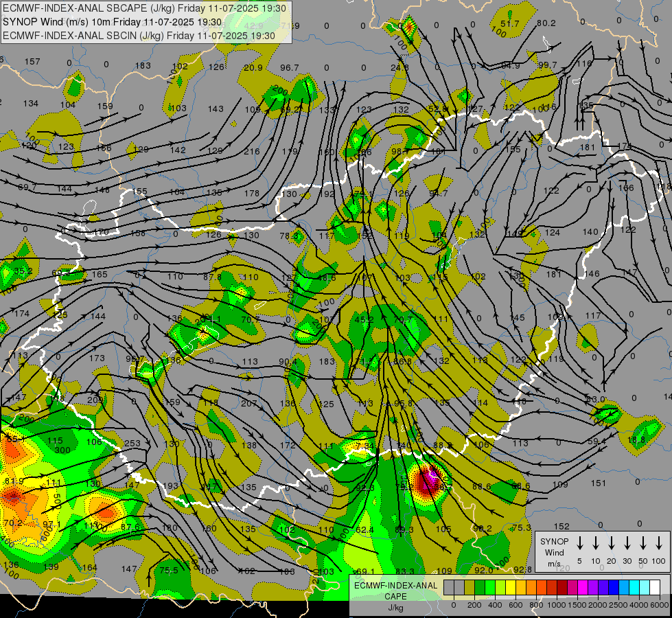The image size is (672, 618).
Task: Pick the cyan swatch in CAPE scale
Action: point(634,587)
